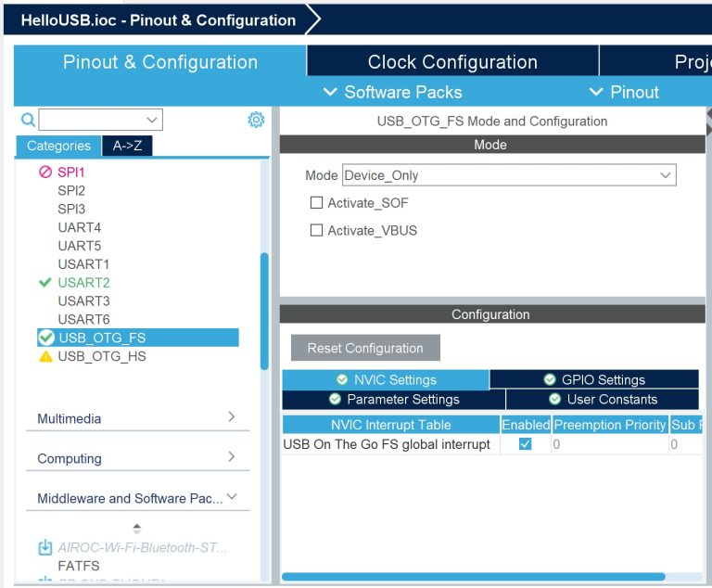Click the download icon beside AIROC-Wi-Fi-Bluetooth
712x588 pixels.
click(x=44, y=547)
